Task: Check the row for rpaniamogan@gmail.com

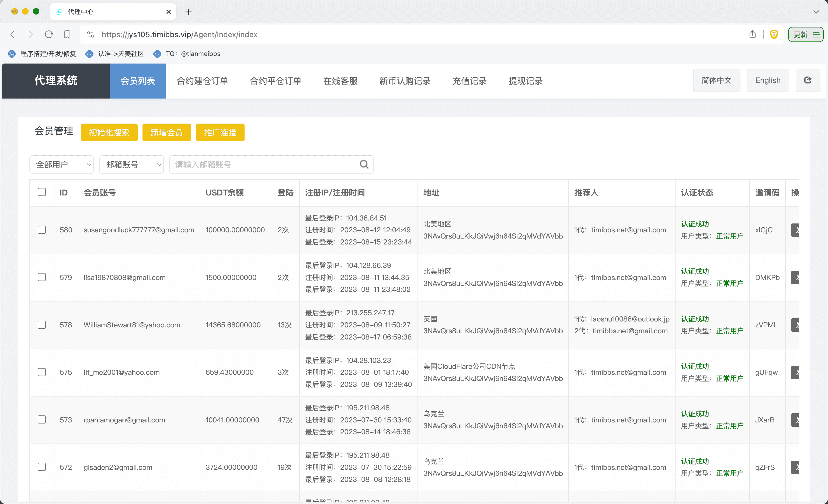Action: (x=42, y=420)
